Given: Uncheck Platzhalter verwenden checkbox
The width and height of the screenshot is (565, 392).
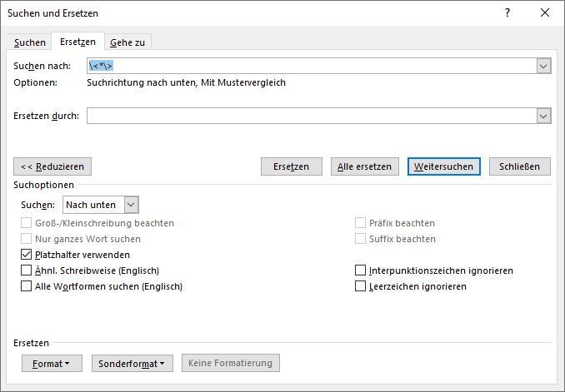Looking at the screenshot, I should (27, 255).
